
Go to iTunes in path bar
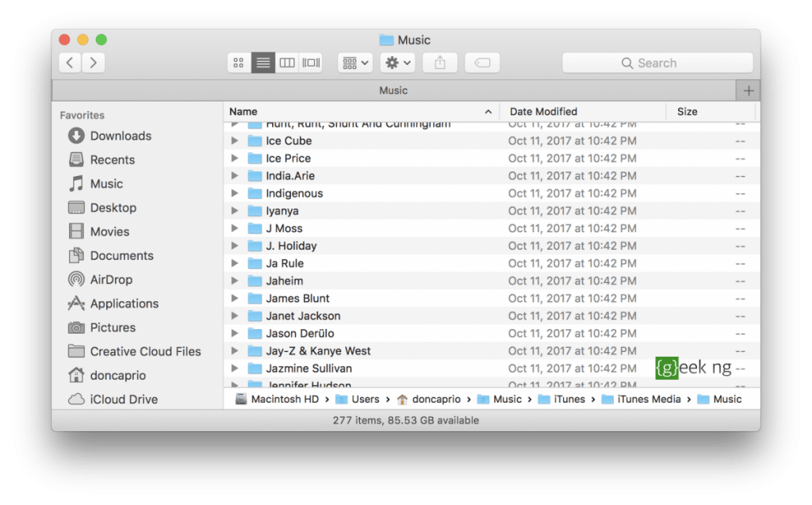pyautogui.click(x=561, y=400)
